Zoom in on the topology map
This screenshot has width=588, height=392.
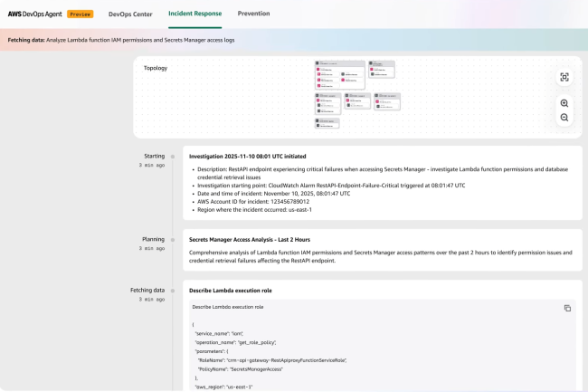click(564, 103)
